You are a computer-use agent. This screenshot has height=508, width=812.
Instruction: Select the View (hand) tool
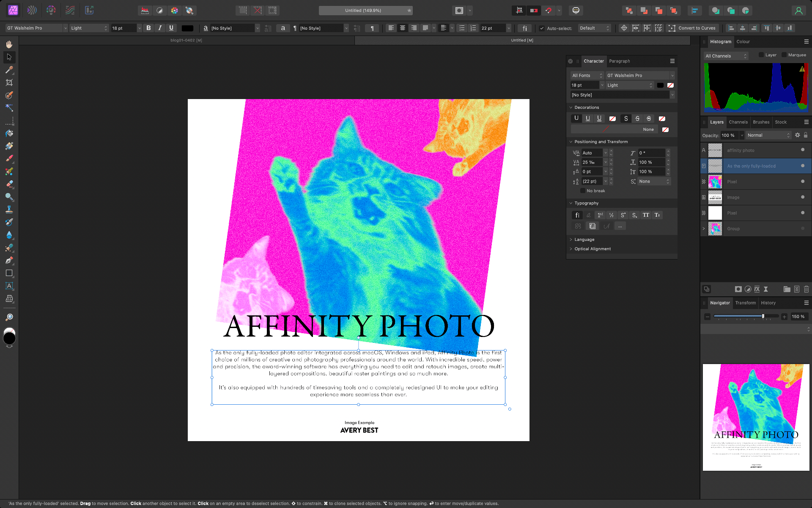(x=9, y=44)
